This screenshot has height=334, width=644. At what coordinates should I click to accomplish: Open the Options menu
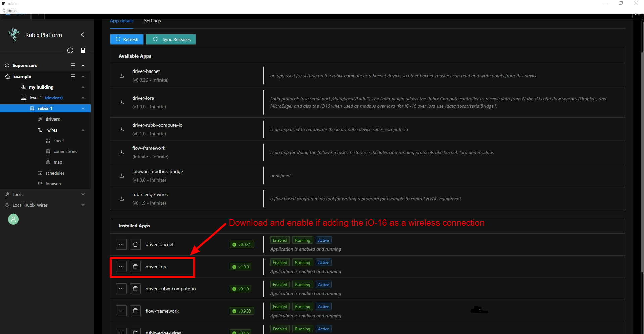pos(9,11)
